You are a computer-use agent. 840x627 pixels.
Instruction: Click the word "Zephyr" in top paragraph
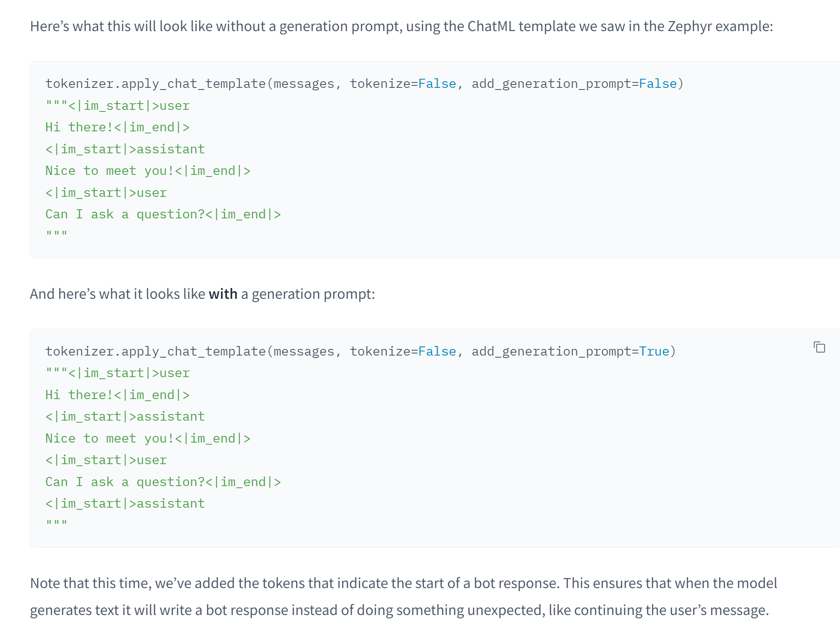click(x=690, y=26)
